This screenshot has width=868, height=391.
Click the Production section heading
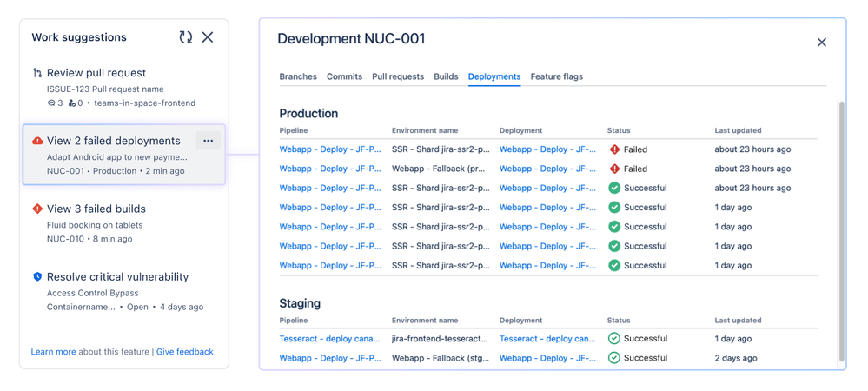pos(308,114)
